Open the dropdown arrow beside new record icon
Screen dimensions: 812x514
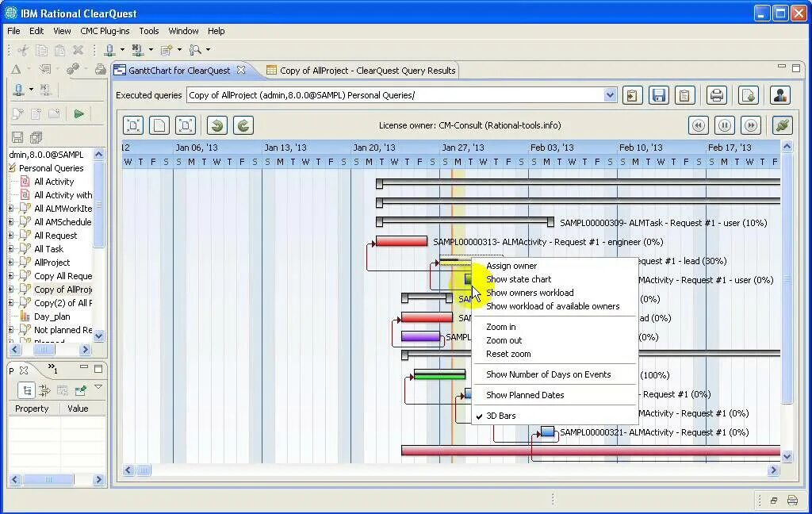(x=180, y=50)
